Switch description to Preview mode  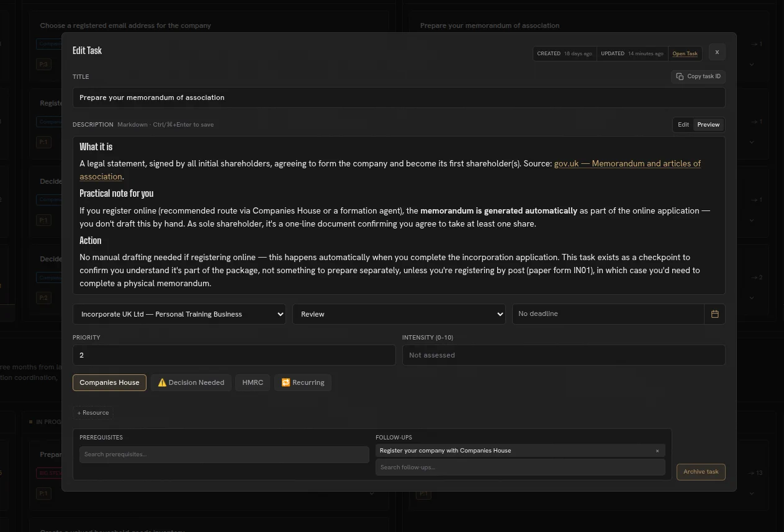[708, 125]
